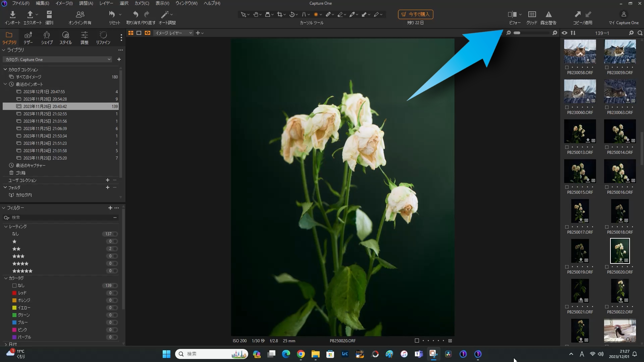Viewport: 644px width, 362px height.
Task: Select the arrow pointer cursor tool
Action: coord(243,14)
